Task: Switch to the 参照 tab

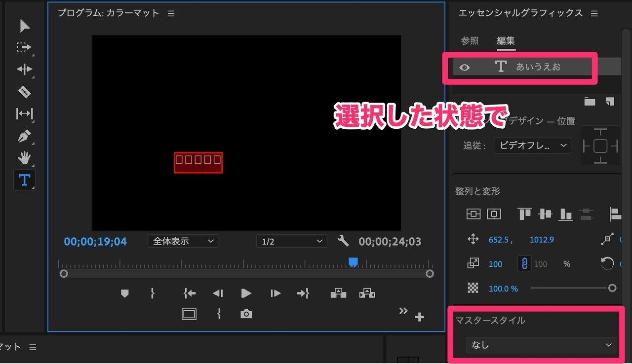Action: click(x=470, y=41)
